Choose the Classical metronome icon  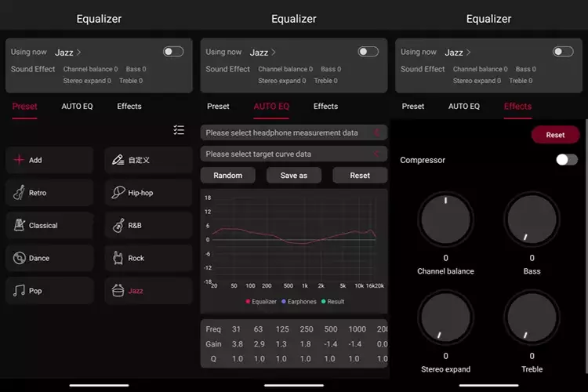pyautogui.click(x=19, y=225)
